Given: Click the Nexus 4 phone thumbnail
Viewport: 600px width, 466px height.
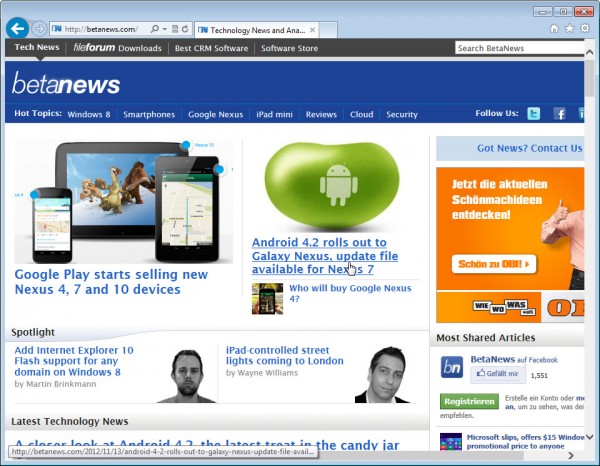Looking at the screenshot, I should (x=267, y=298).
